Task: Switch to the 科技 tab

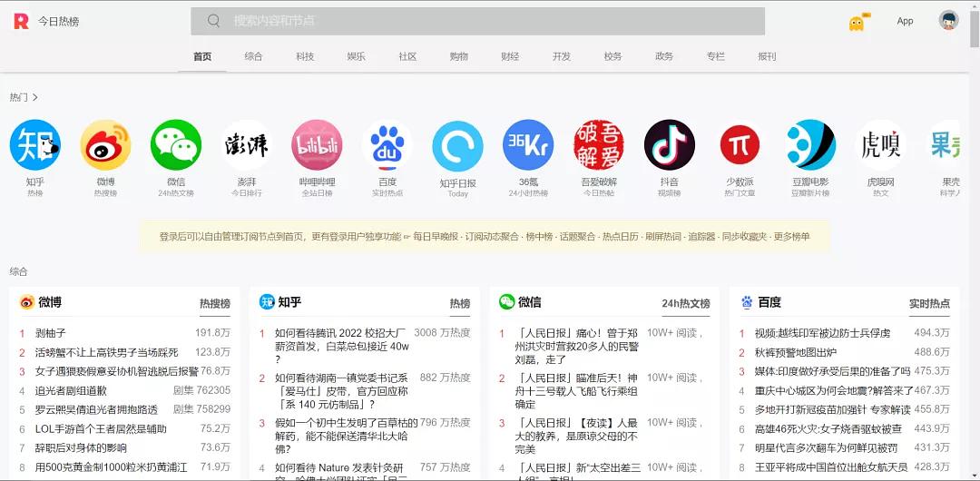Action: point(305,56)
